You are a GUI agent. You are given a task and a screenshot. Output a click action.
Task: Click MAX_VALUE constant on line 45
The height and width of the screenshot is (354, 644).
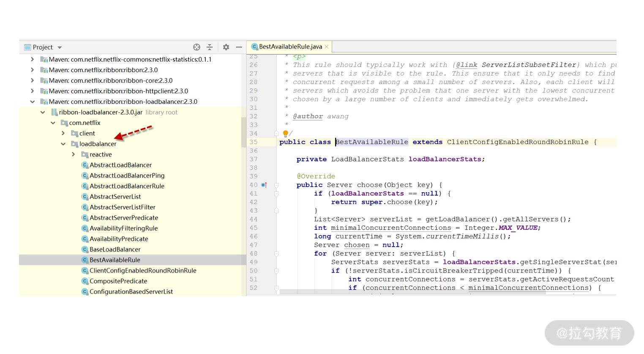518,228
